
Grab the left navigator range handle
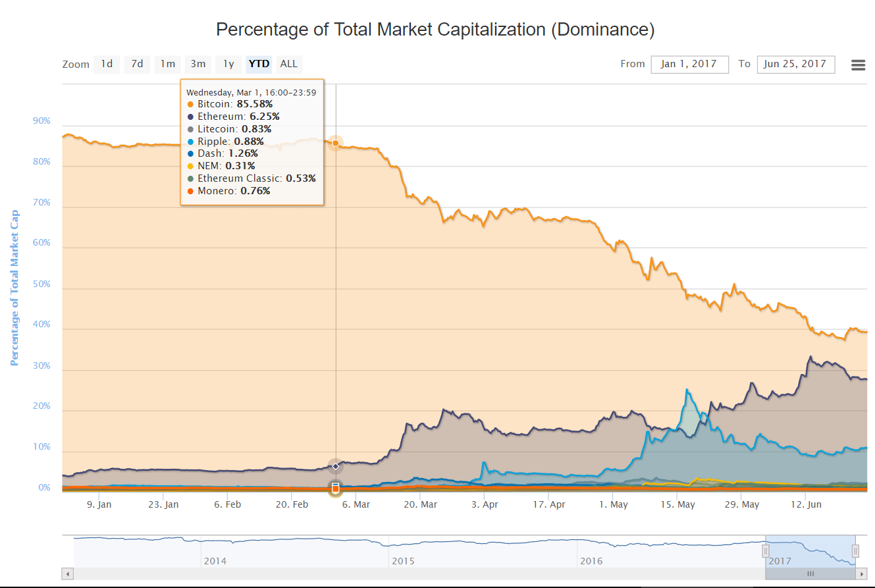pos(766,550)
